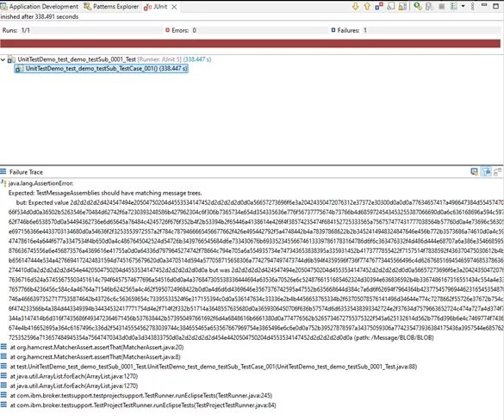Go to previous failed test arrow
The image size is (504, 420).
click(367, 6)
